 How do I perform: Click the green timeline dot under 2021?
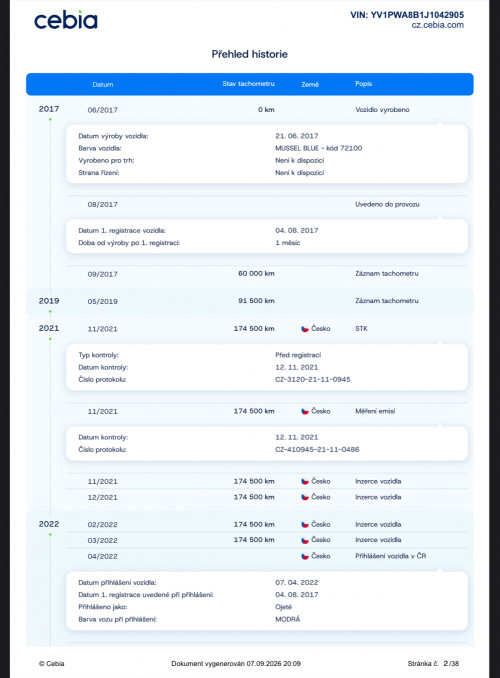pyautogui.click(x=50, y=339)
